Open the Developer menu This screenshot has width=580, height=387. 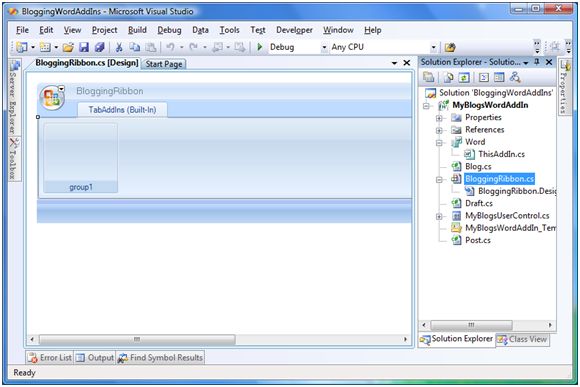294,30
